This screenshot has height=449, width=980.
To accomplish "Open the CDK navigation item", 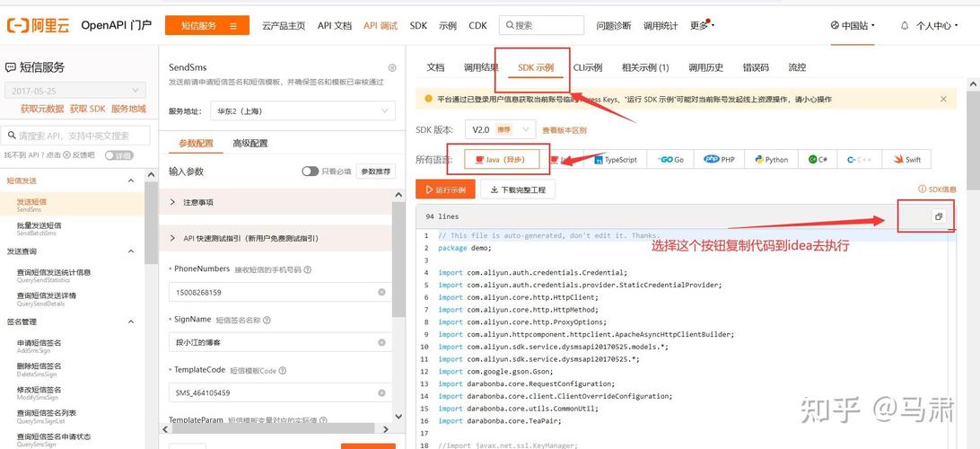I will [x=477, y=26].
